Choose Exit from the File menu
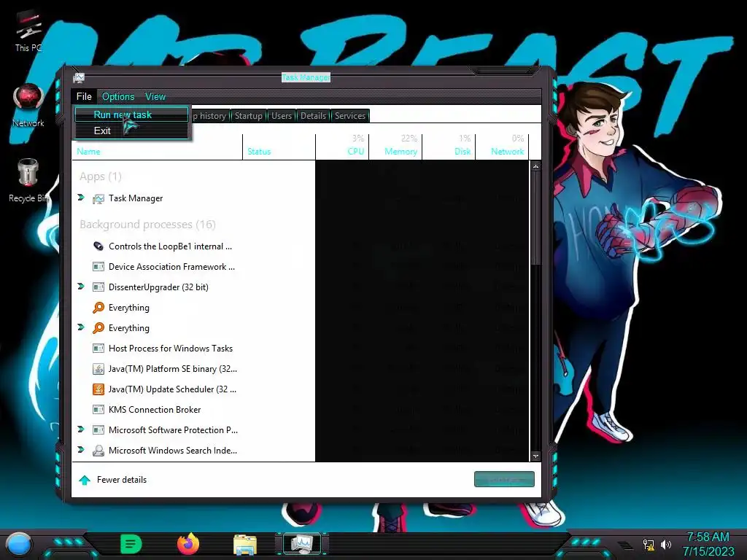747x560 pixels. [132, 131]
